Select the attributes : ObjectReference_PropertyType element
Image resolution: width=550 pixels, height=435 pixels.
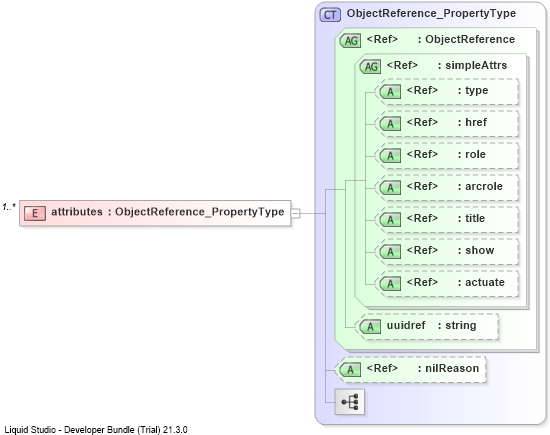click(x=155, y=213)
